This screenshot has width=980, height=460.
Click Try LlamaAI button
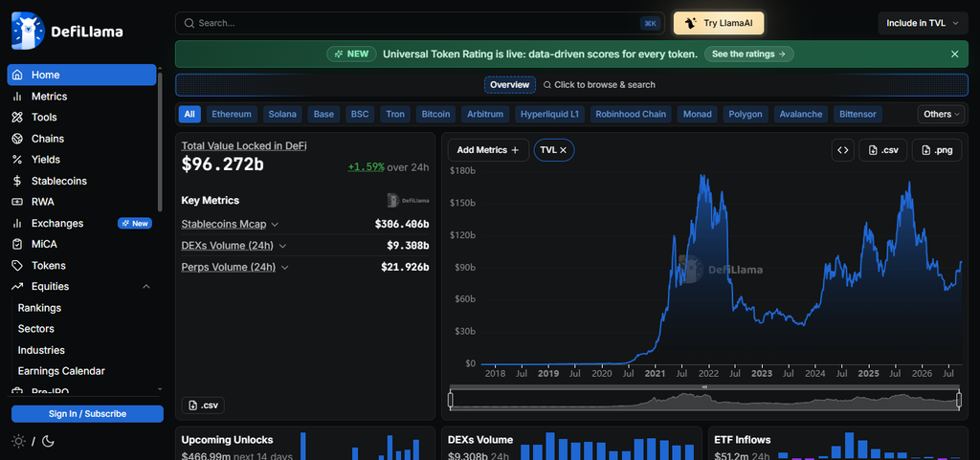[719, 23]
